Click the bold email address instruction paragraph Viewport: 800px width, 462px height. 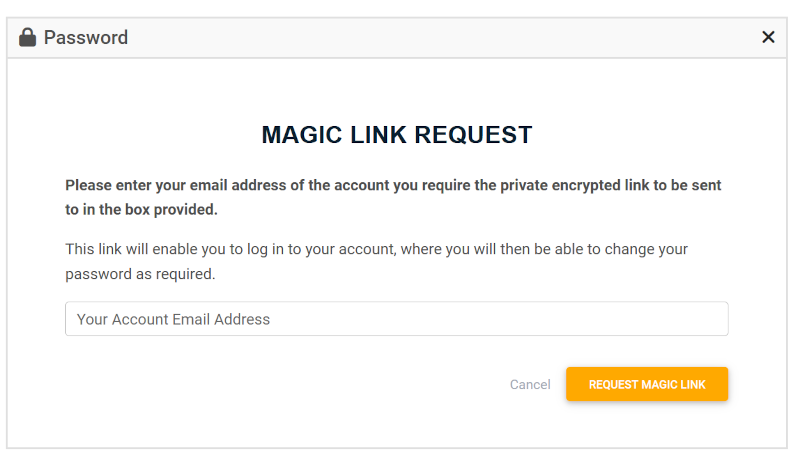click(393, 197)
